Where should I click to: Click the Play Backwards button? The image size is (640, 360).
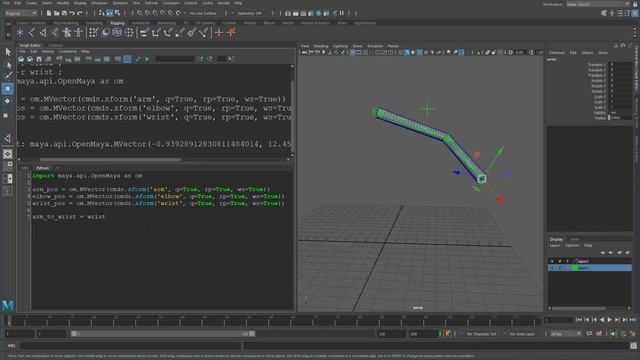[x=602, y=320]
